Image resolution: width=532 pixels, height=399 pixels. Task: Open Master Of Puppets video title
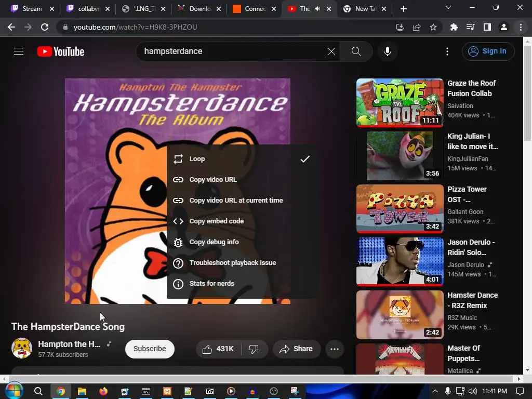[x=464, y=353]
